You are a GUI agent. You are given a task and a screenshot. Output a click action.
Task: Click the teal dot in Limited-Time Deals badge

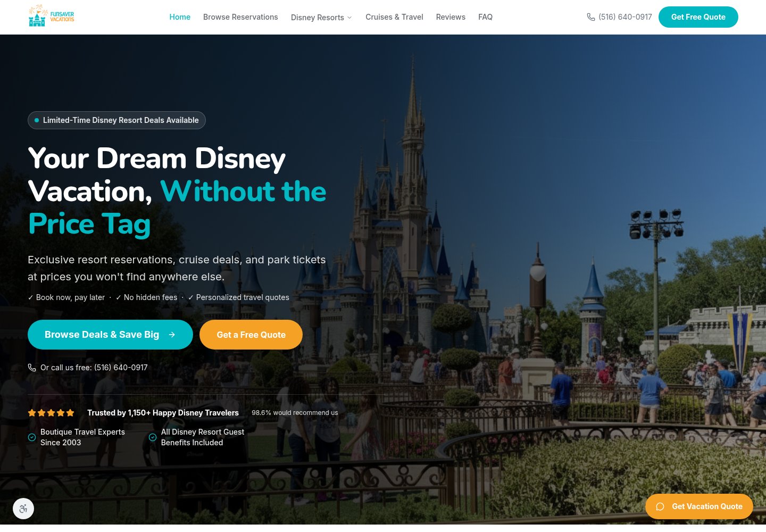[37, 120]
